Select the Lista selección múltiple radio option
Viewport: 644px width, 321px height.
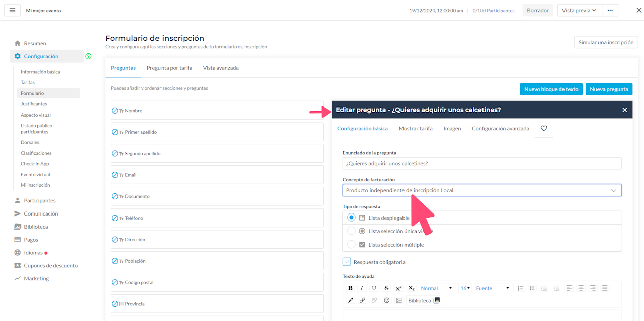pos(352,245)
